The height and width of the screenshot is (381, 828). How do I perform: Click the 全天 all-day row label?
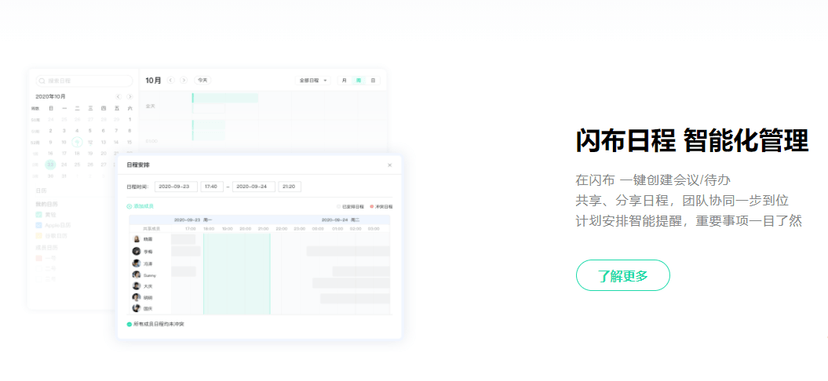point(150,106)
